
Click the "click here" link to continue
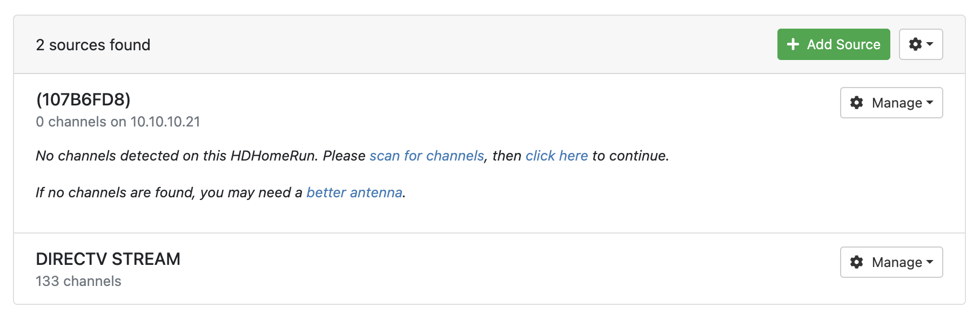(x=556, y=156)
